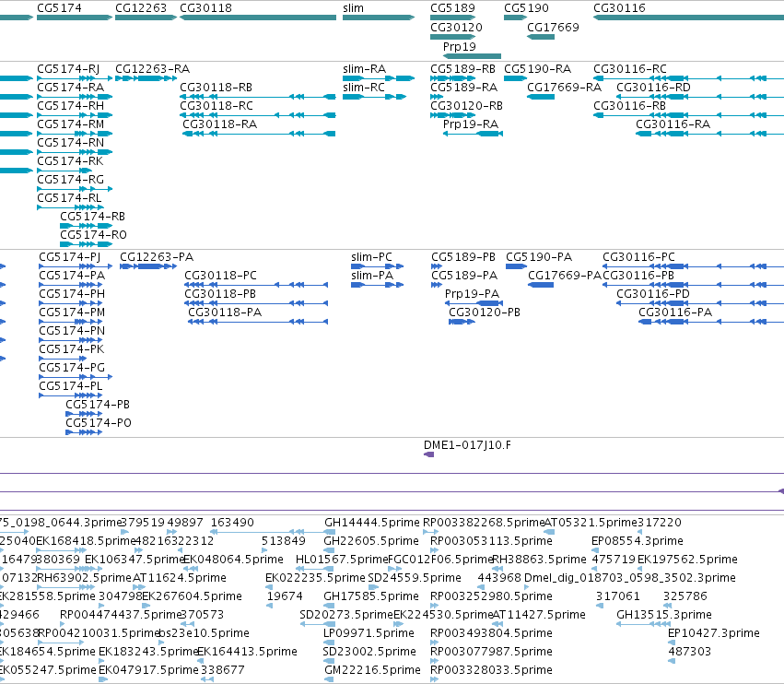Click transcript CG5174-RB
This screenshot has height=684, width=784.
point(92,216)
